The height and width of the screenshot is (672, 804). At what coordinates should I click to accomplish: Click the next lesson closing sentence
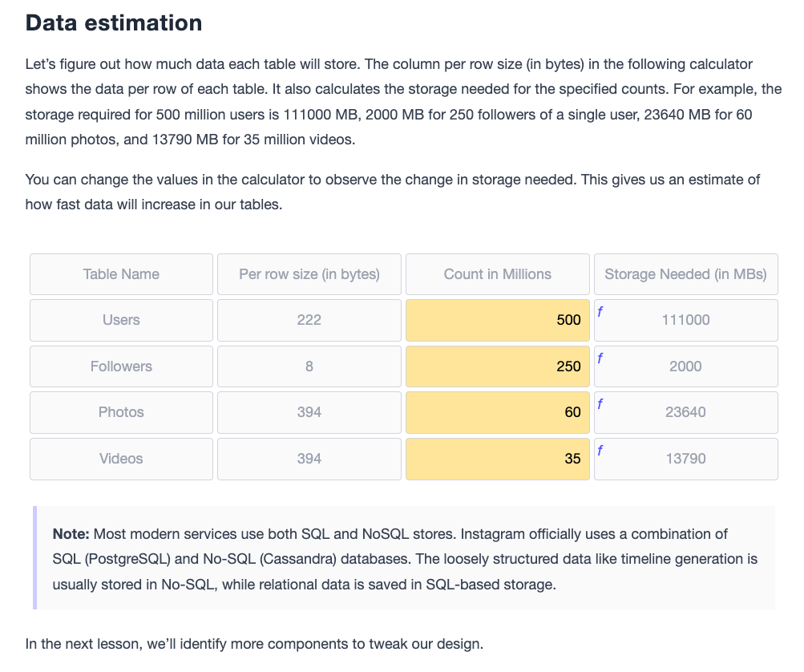tap(254, 644)
